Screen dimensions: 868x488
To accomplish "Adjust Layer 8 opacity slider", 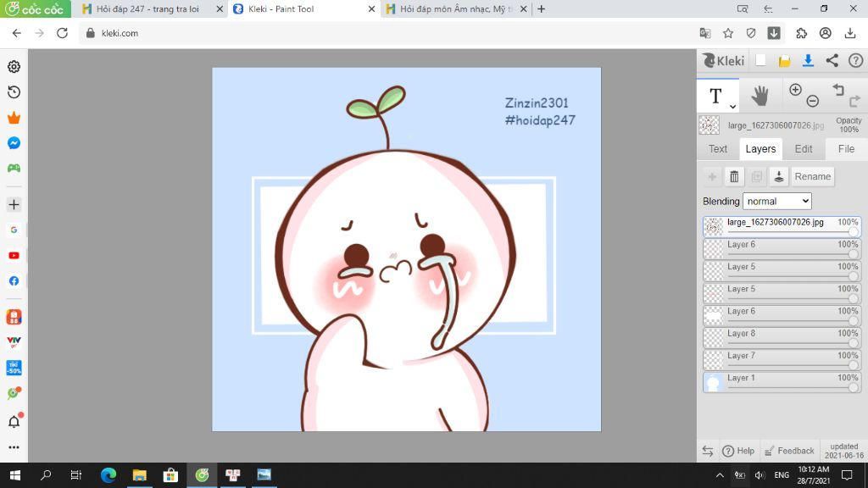I will coord(790,343).
